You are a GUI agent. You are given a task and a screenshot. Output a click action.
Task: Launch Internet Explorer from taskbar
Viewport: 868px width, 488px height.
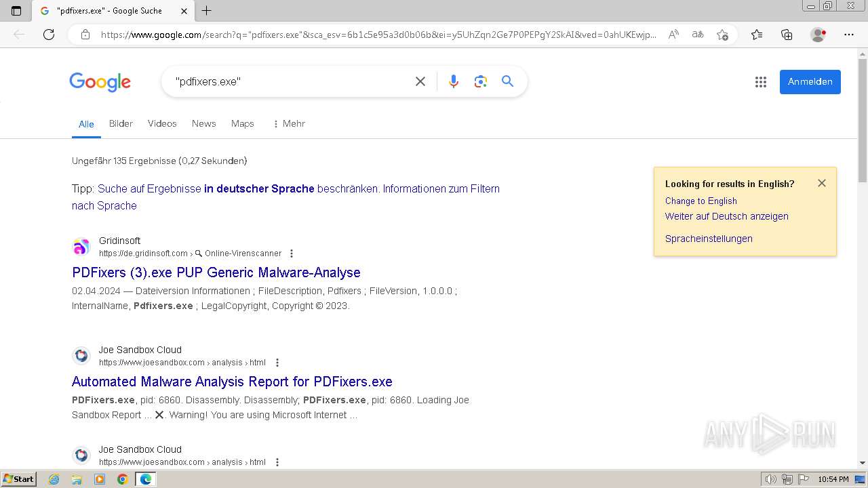tap(54, 479)
